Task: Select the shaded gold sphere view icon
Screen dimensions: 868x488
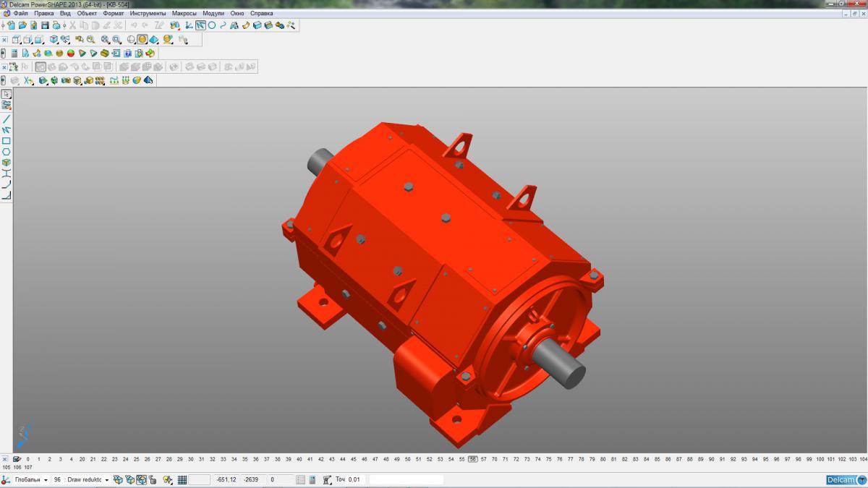Action: pos(142,40)
